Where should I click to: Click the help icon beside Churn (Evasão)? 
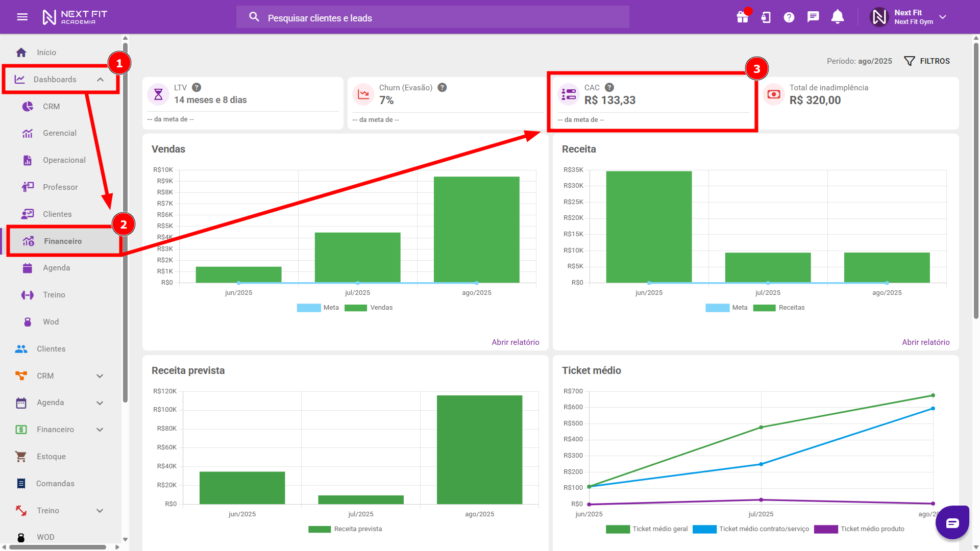click(442, 87)
